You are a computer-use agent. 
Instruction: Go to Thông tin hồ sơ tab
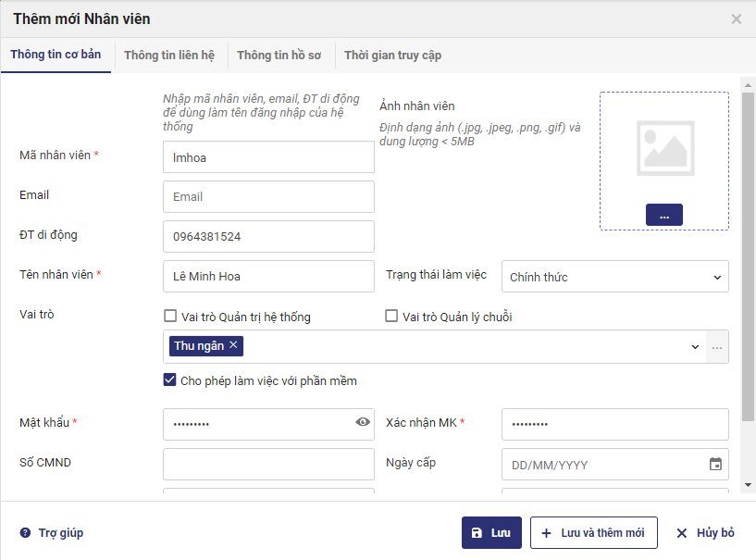coord(279,56)
